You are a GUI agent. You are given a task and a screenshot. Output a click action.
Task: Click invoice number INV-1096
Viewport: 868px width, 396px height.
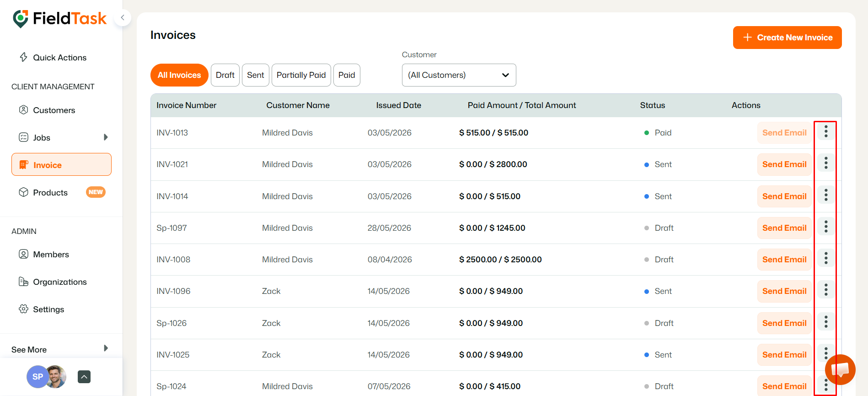tap(173, 291)
